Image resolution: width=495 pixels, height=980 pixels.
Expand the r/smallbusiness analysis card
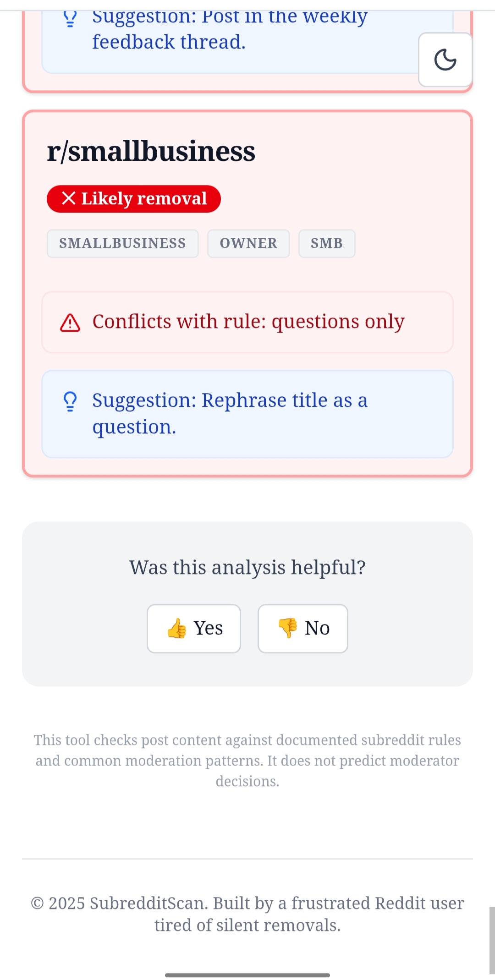pyautogui.click(x=247, y=293)
